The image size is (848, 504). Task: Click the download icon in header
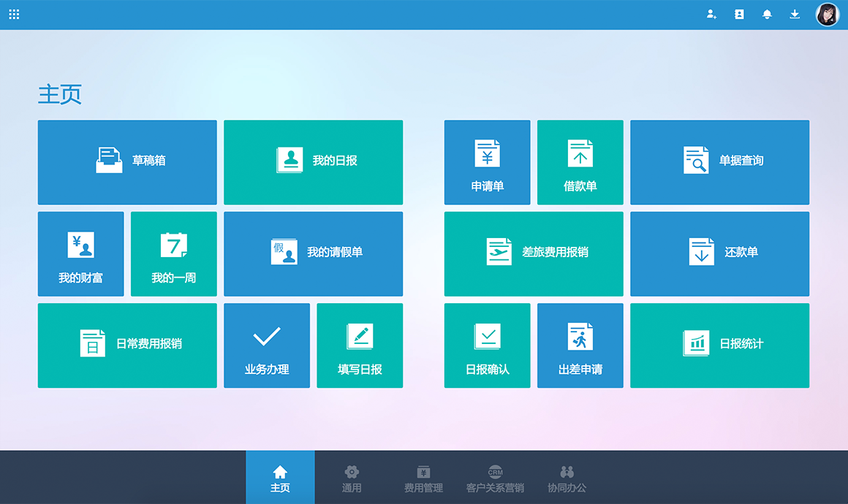point(795,14)
